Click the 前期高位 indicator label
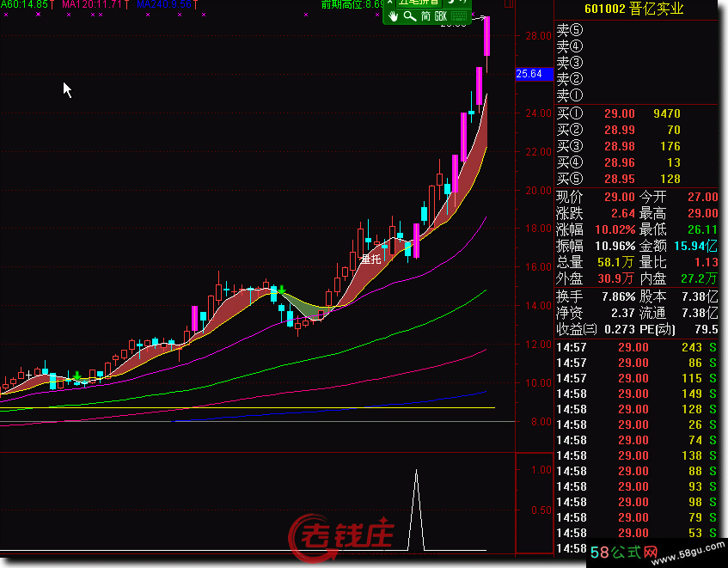 coord(352,4)
